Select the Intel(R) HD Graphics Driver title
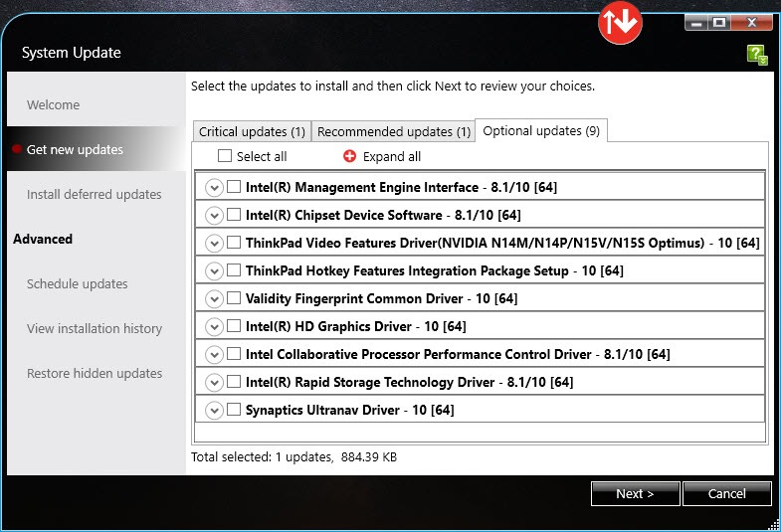This screenshot has width=781, height=532. click(x=355, y=326)
